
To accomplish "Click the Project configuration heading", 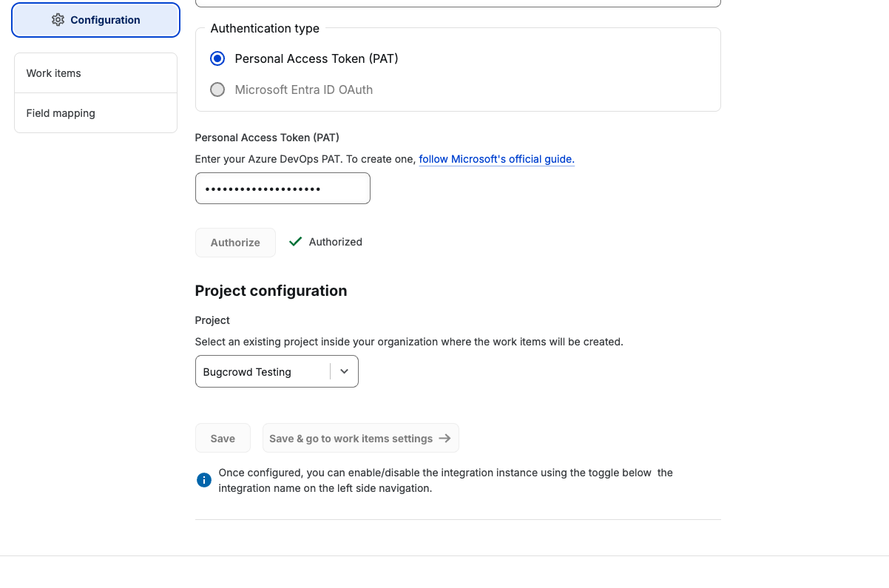I will pos(271,291).
